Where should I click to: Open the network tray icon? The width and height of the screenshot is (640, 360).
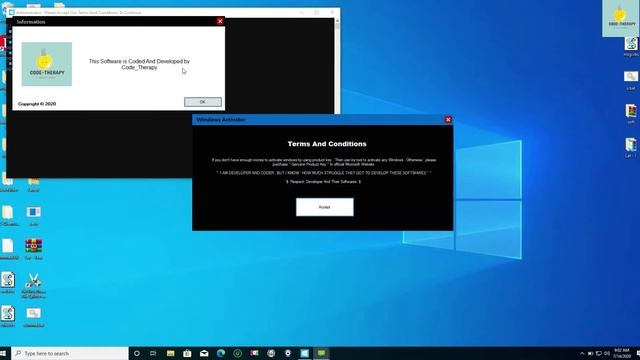(x=599, y=353)
